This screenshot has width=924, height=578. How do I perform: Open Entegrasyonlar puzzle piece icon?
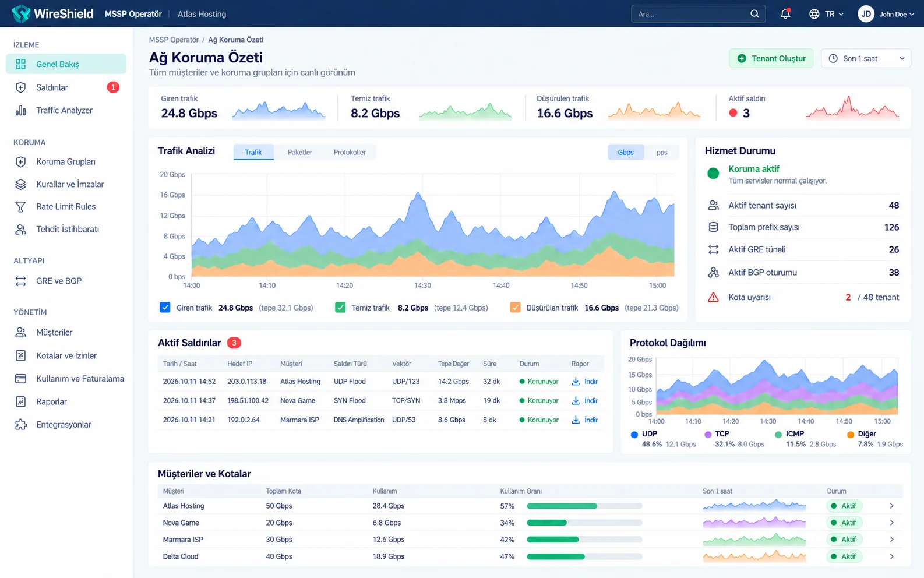click(x=20, y=425)
